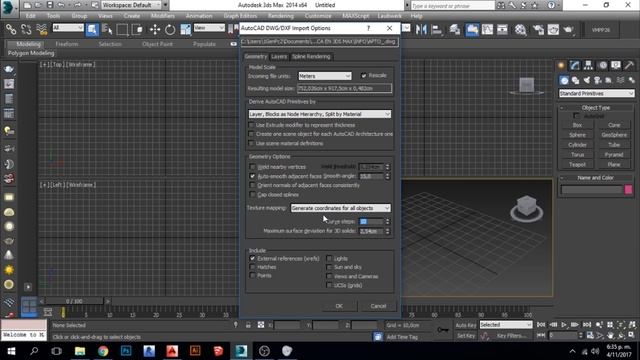640x360 pixels.
Task: Select Shapes category in Create panel
Action: (x=576, y=80)
